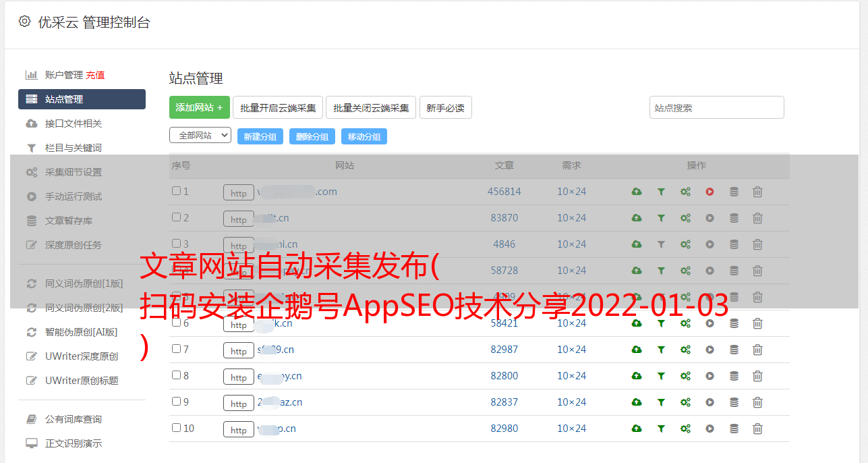The image size is (868, 463).
Task: Click header gear icon beside 优采云
Action: click(24, 22)
